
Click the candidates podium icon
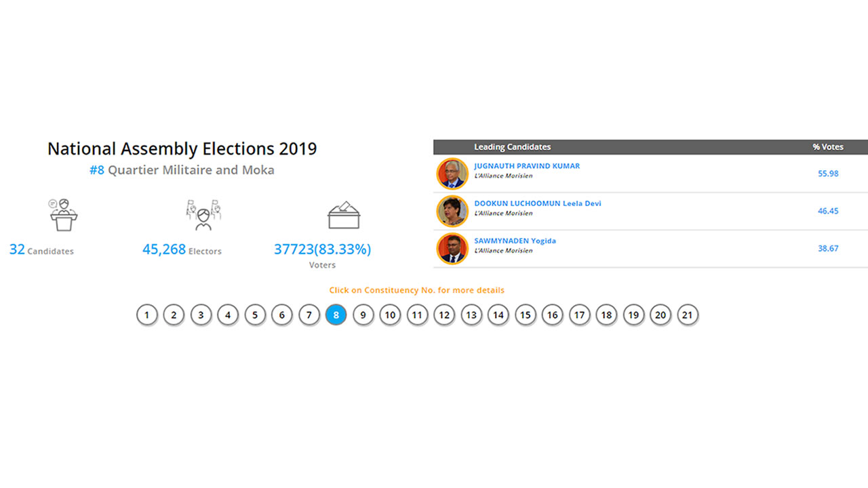pyautogui.click(x=64, y=215)
